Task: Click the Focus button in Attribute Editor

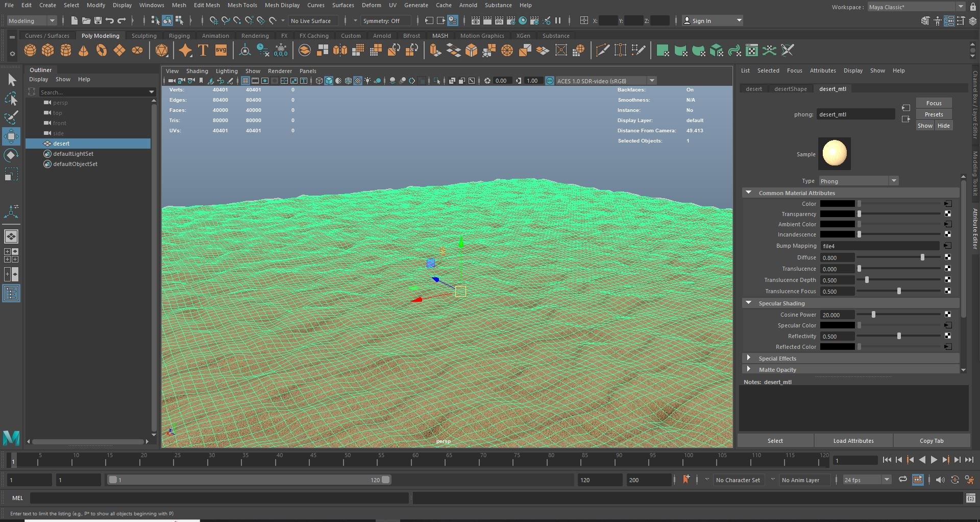Action: pos(934,103)
